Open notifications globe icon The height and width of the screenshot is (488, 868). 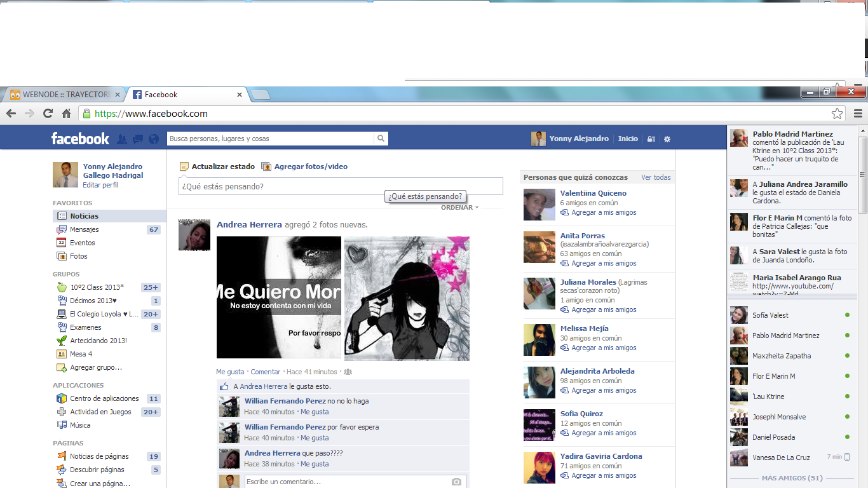click(x=154, y=139)
